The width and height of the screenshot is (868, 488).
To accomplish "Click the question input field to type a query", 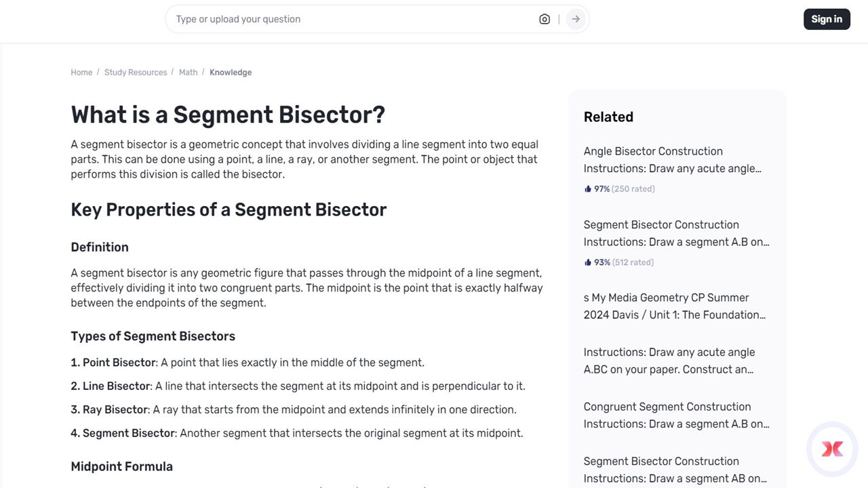I will point(339,19).
